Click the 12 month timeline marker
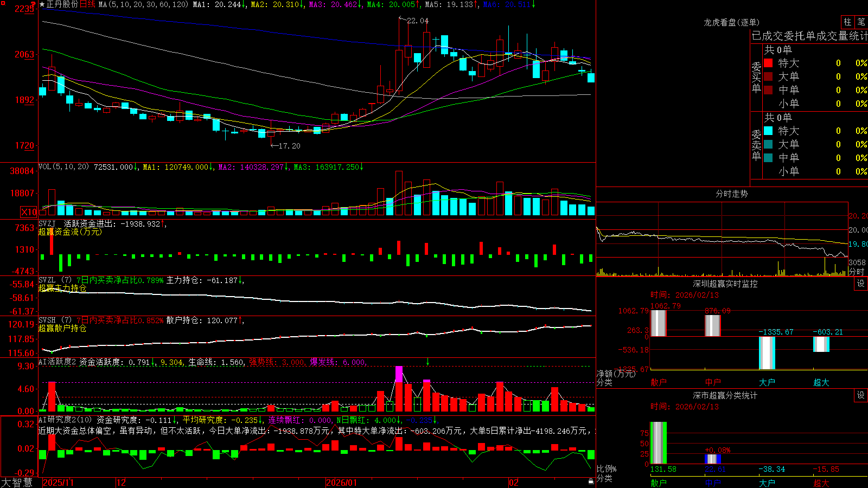Viewport: 868px width, 488px height. point(122,483)
